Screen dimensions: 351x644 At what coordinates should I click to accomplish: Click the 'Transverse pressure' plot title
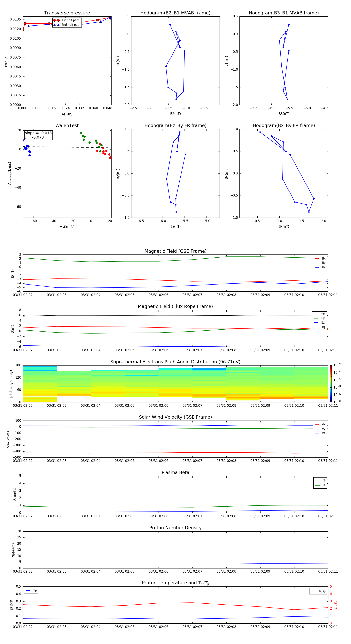pos(67,13)
